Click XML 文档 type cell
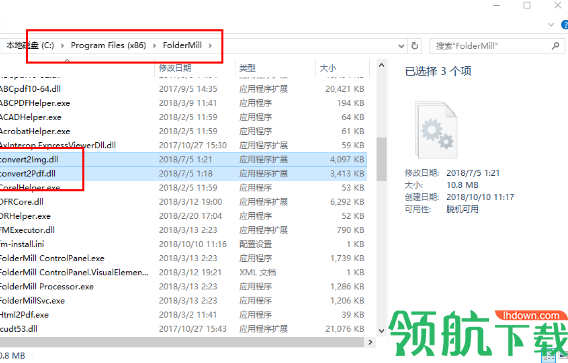This screenshot has height=363, width=568. [x=258, y=272]
